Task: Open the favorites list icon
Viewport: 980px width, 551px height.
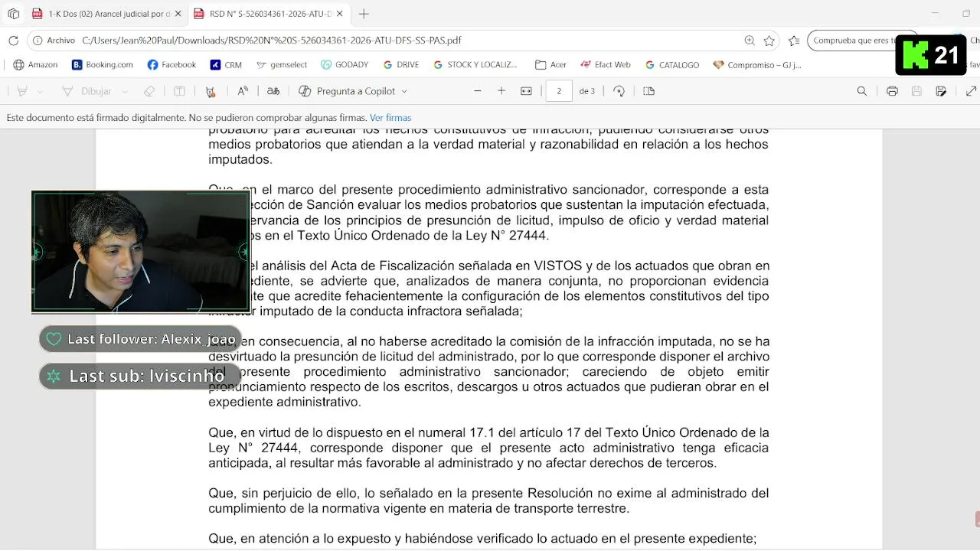Action: pyautogui.click(x=794, y=41)
